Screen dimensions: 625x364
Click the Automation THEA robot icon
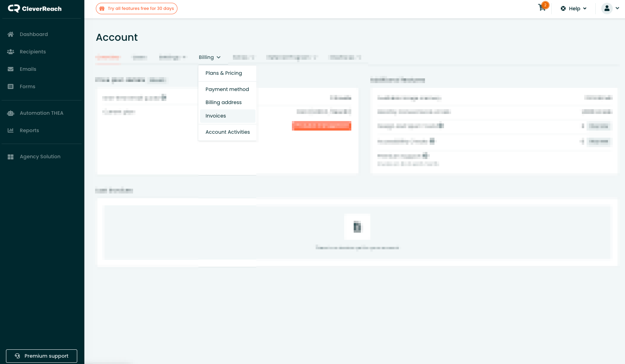pos(11,113)
